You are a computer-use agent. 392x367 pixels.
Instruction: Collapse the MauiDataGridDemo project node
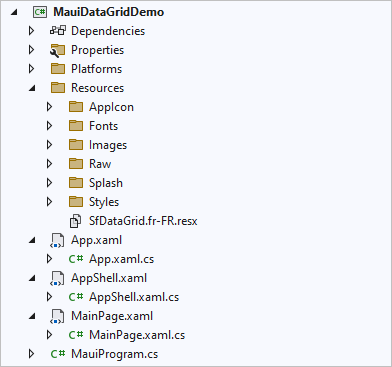tap(14, 12)
